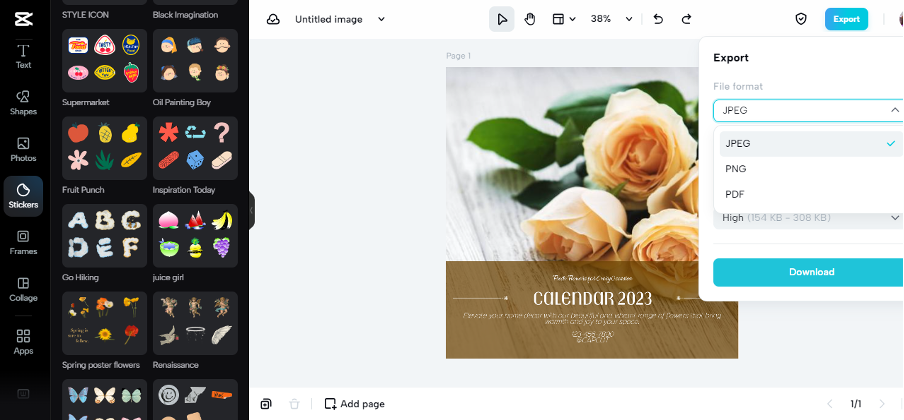Delete the page with trash icon
Image resolution: width=904 pixels, height=420 pixels.
(294, 404)
